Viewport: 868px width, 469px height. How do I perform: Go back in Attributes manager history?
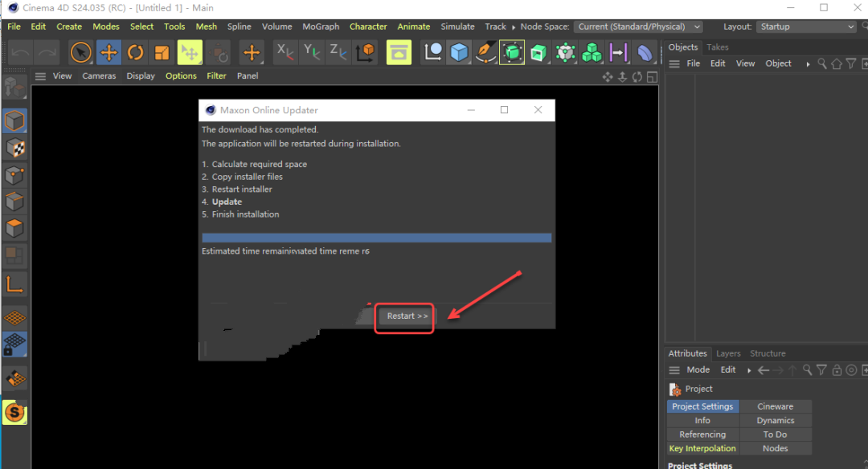point(764,370)
